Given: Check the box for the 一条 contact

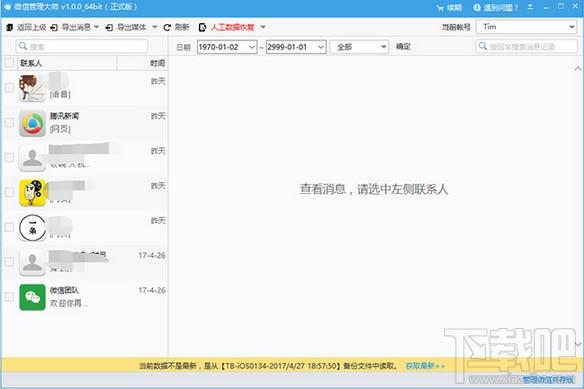Looking at the screenshot, I should pyautogui.click(x=9, y=227).
